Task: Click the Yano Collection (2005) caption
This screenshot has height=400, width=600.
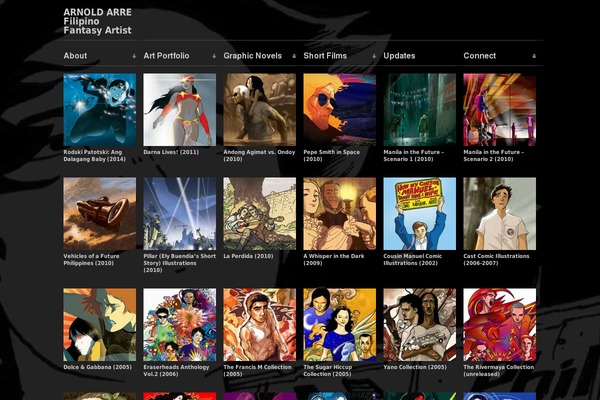Action: tap(415, 367)
